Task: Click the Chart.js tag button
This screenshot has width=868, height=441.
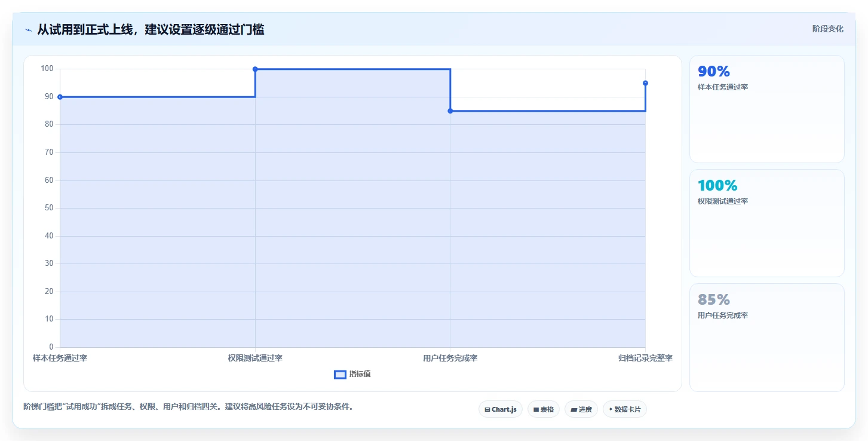Action: [x=501, y=409]
